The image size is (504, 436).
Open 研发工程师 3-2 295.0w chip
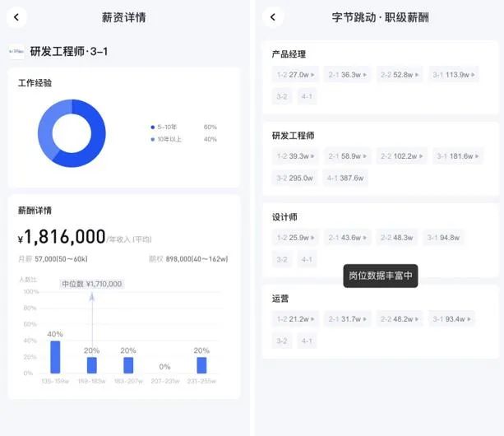(294, 178)
